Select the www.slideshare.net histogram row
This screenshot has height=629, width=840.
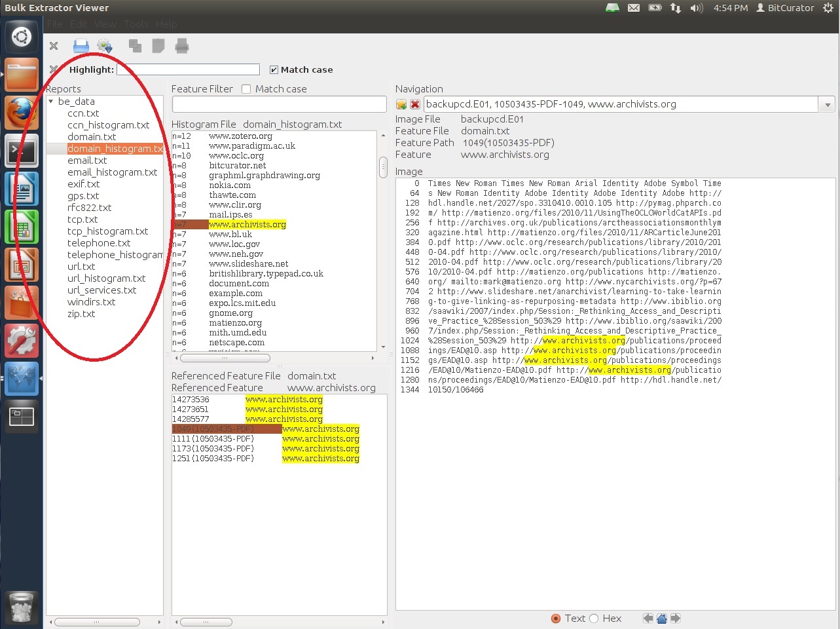click(x=275, y=264)
